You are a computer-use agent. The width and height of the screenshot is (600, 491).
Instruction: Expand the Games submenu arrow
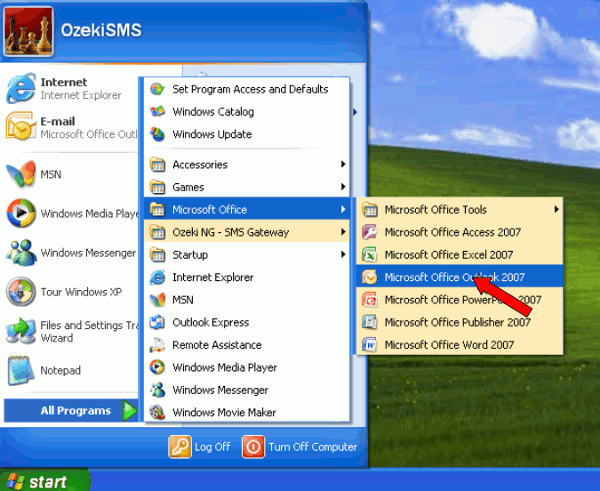point(343,187)
